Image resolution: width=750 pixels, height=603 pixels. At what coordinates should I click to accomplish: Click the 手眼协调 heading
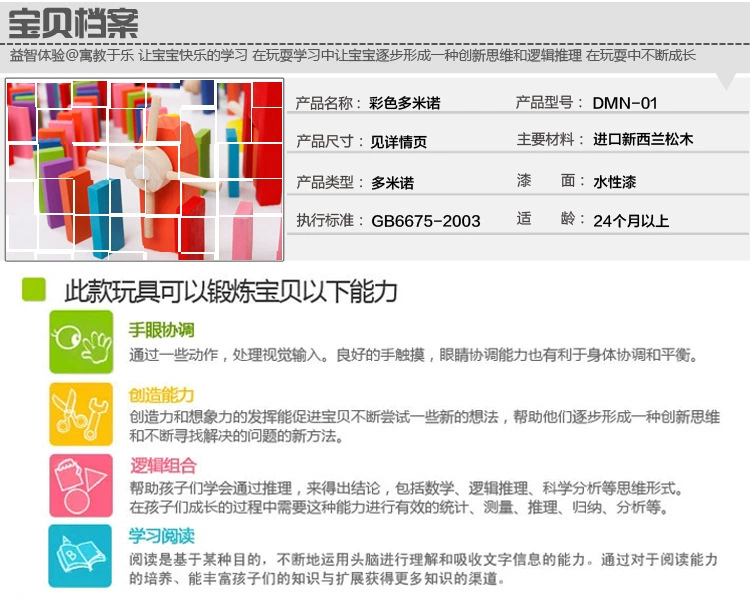tap(162, 330)
